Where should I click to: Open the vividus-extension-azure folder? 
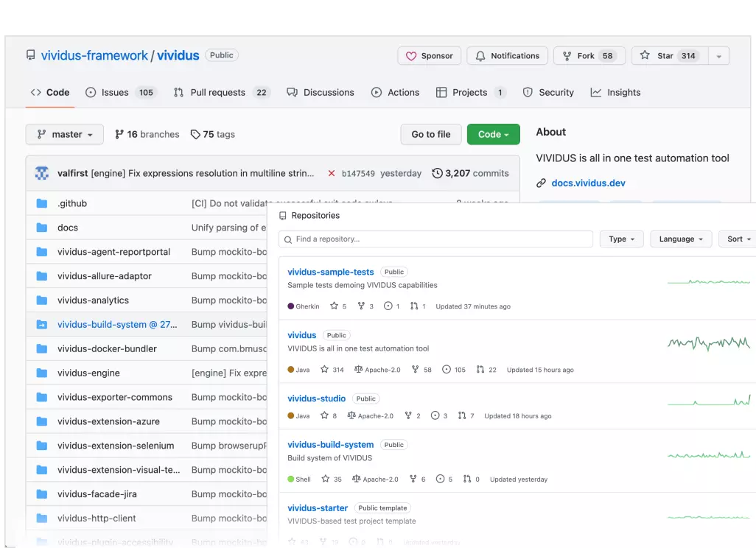click(108, 421)
